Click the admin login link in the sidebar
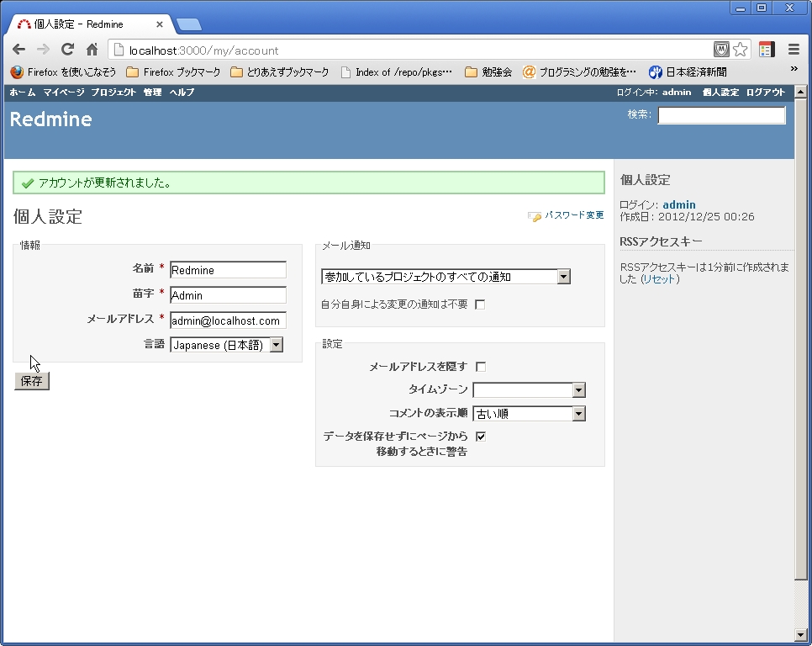The image size is (812, 646). 679,204
